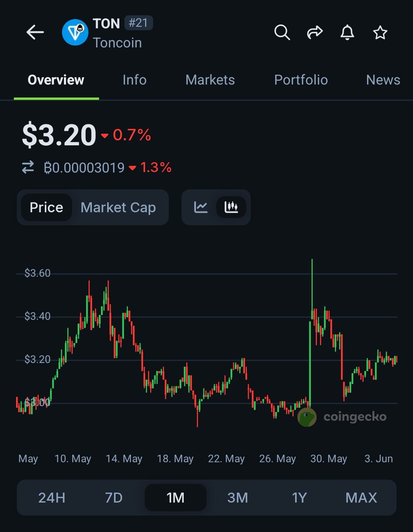Image resolution: width=413 pixels, height=532 pixels.
Task: Open the News tab
Action: point(383,80)
